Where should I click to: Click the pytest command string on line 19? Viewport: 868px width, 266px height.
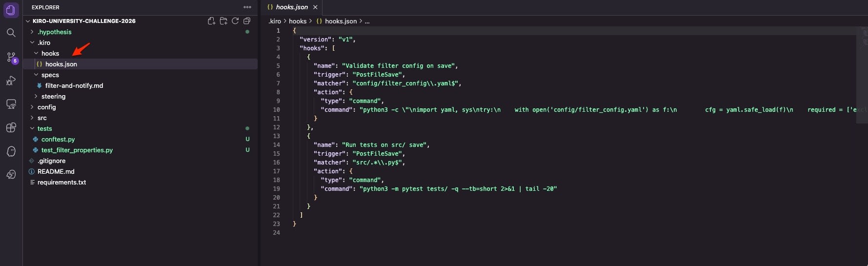[458, 189]
